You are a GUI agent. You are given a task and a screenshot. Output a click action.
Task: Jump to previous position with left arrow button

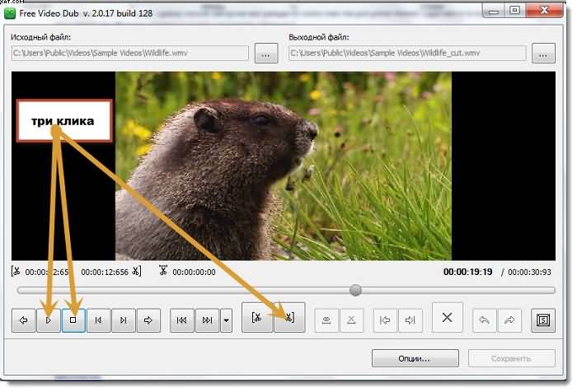(24, 320)
